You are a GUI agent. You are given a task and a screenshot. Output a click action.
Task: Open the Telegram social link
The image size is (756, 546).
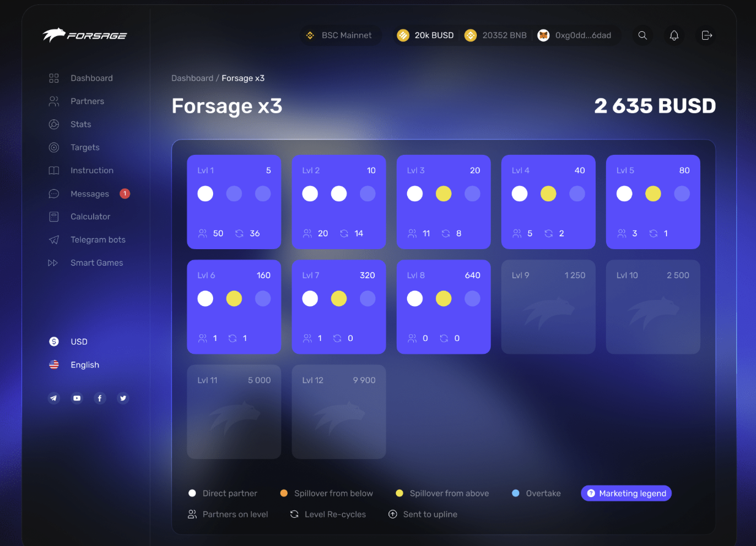tap(54, 398)
